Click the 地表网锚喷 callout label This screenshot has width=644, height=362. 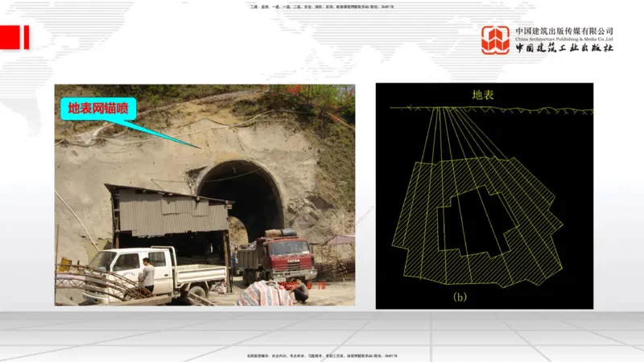(x=98, y=109)
